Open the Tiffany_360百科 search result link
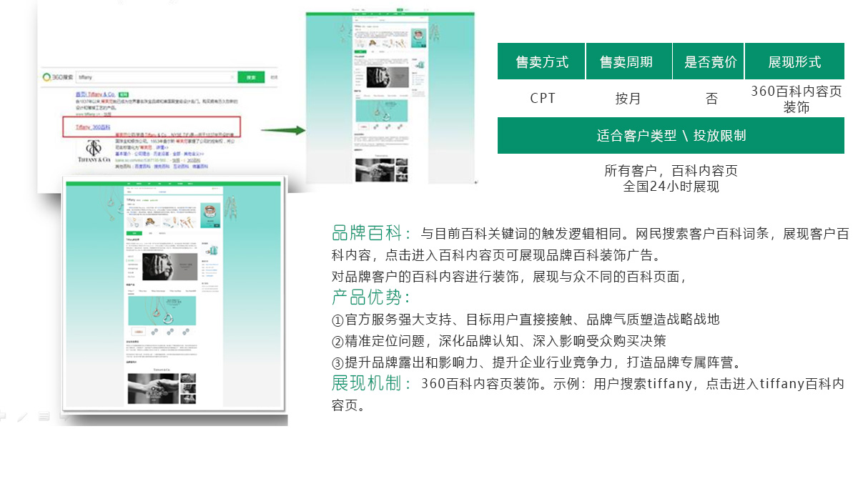The height and width of the screenshot is (504, 858). (92, 127)
